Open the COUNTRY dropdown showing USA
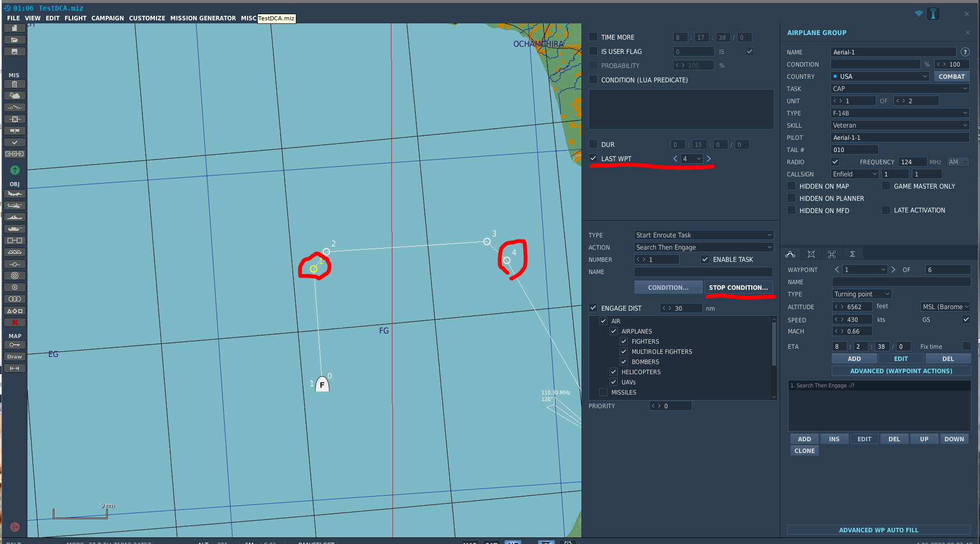 click(880, 76)
